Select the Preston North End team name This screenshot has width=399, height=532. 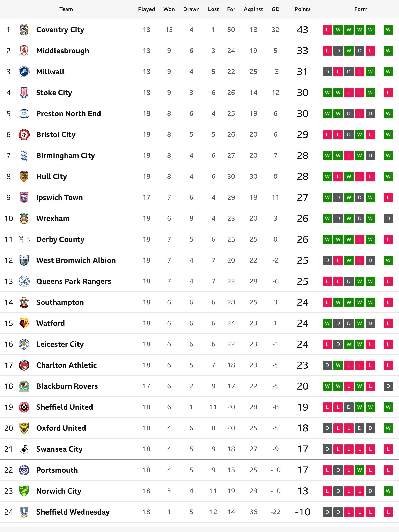coord(68,113)
